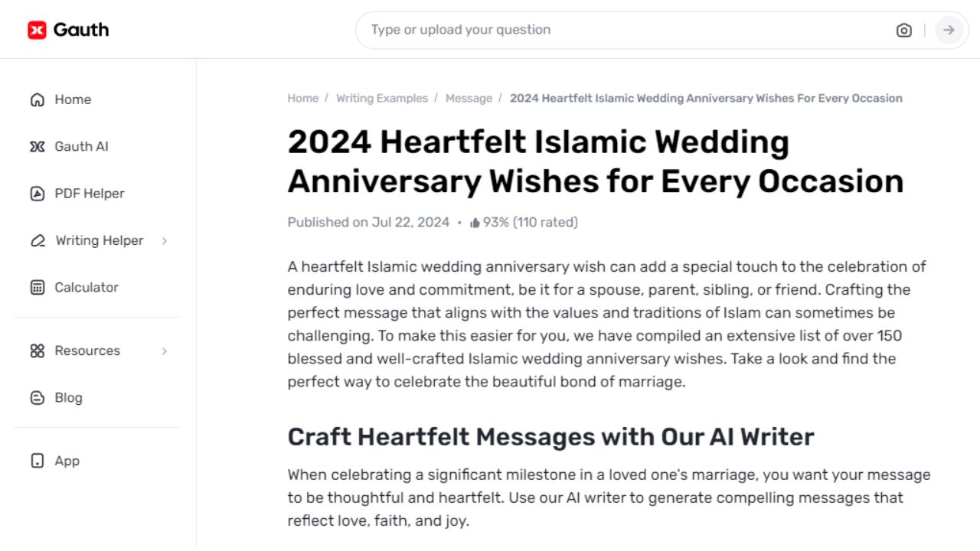Viewport: 980px width, 551px height.
Task: Click the PDF Helper document icon
Action: coord(37,193)
